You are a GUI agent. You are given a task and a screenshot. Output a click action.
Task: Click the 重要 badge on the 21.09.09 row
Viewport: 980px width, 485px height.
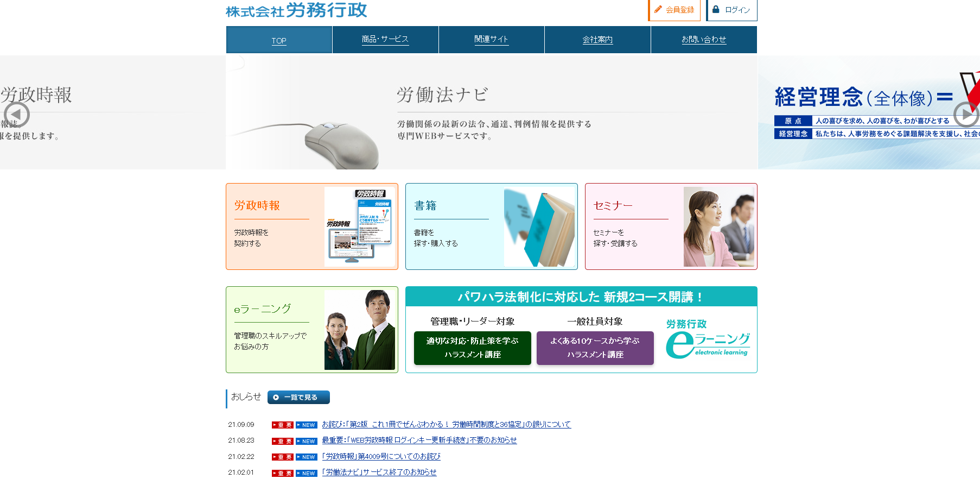point(283,425)
